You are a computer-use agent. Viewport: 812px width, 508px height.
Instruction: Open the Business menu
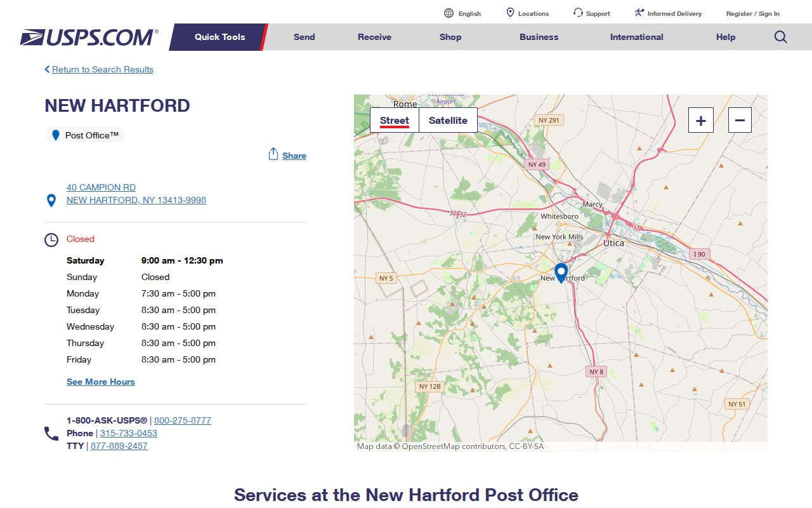(x=539, y=37)
